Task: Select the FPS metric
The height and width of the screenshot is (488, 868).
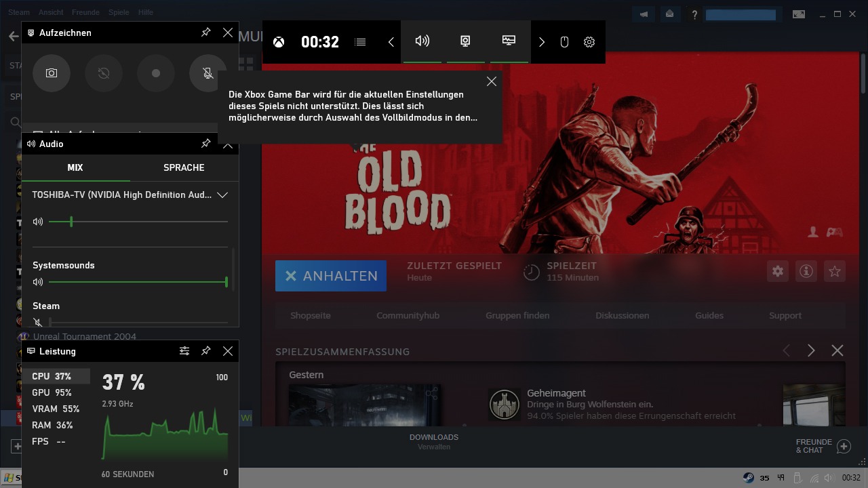Action: 56,441
